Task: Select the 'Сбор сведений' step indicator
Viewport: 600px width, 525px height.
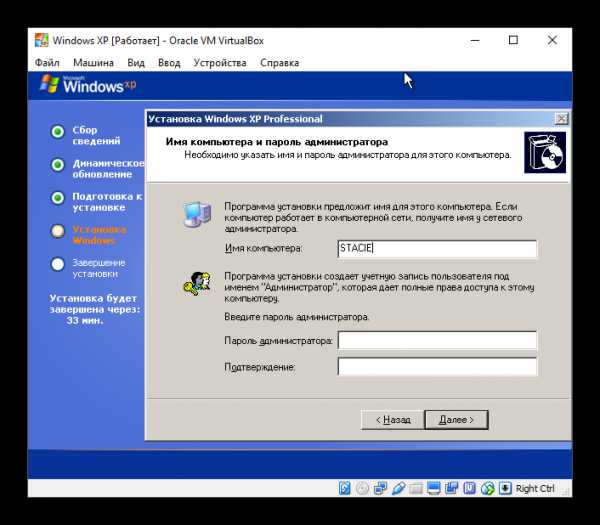Action: [58, 131]
